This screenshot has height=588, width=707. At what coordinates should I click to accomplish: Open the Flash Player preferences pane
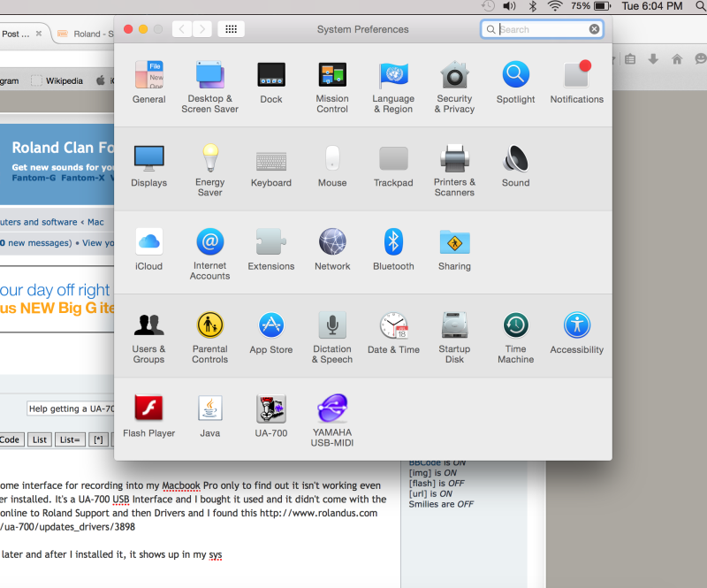point(148,416)
